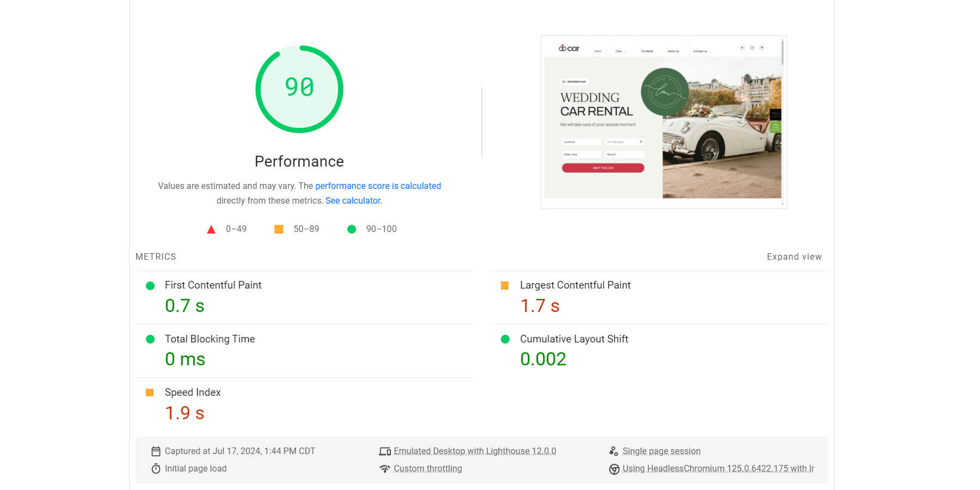Select Home in the thumbnail navigation
The width and height of the screenshot is (980, 490).
597,51
